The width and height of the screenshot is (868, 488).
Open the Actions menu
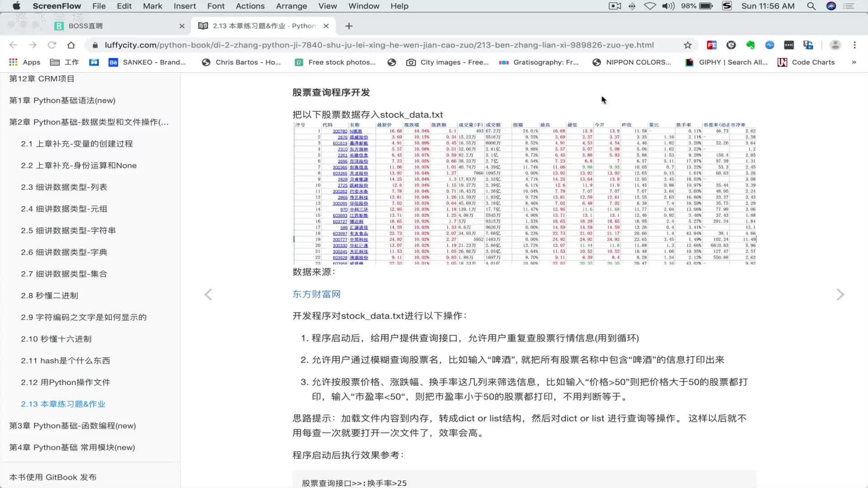[250, 6]
